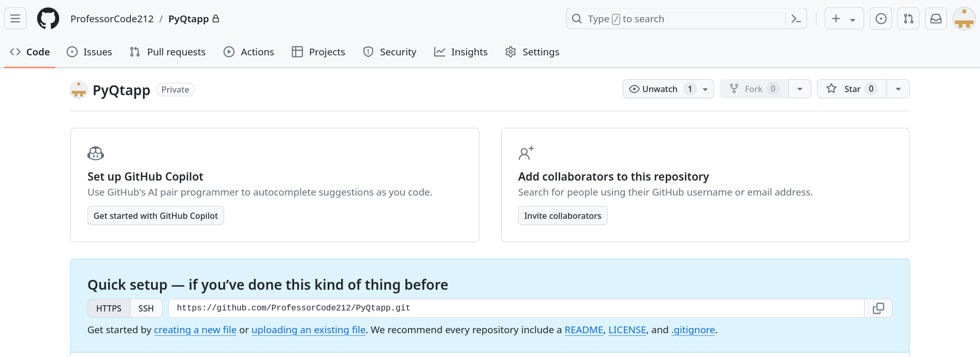Open the Insights tab
Viewport: 980px width, 357px height.
click(461, 52)
